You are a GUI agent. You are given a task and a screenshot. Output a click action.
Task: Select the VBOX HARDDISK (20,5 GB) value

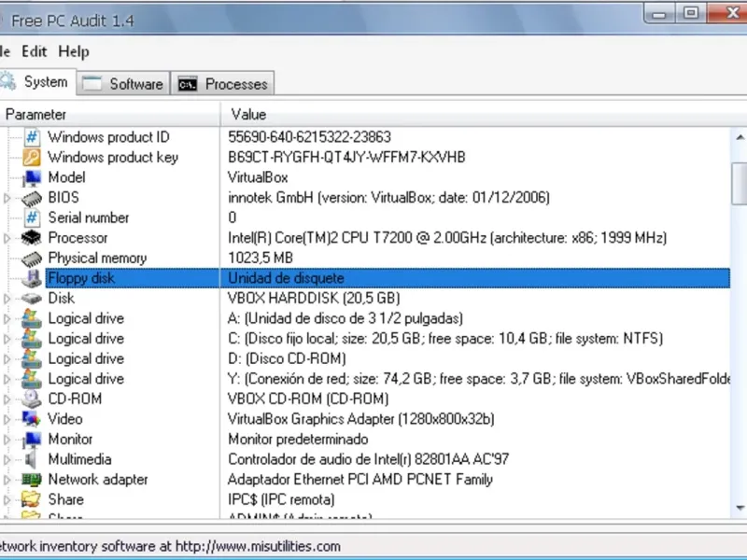click(x=314, y=298)
